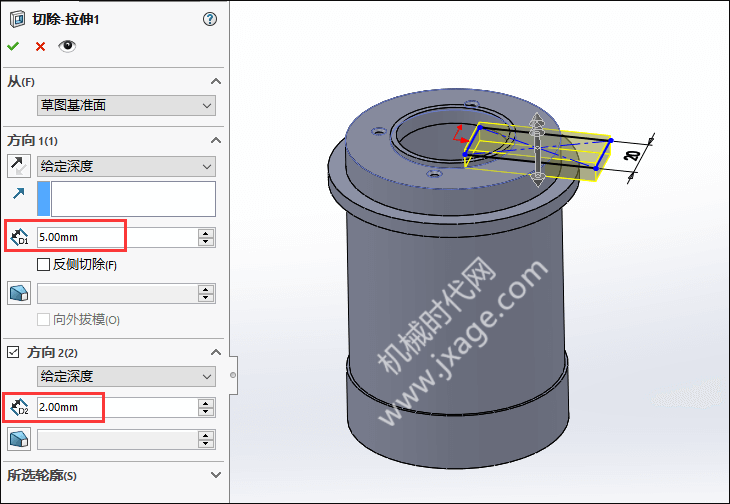Screen dimensions: 730x504
Task: Toggle draft on/off icon in 方向 2
Action: (19, 439)
